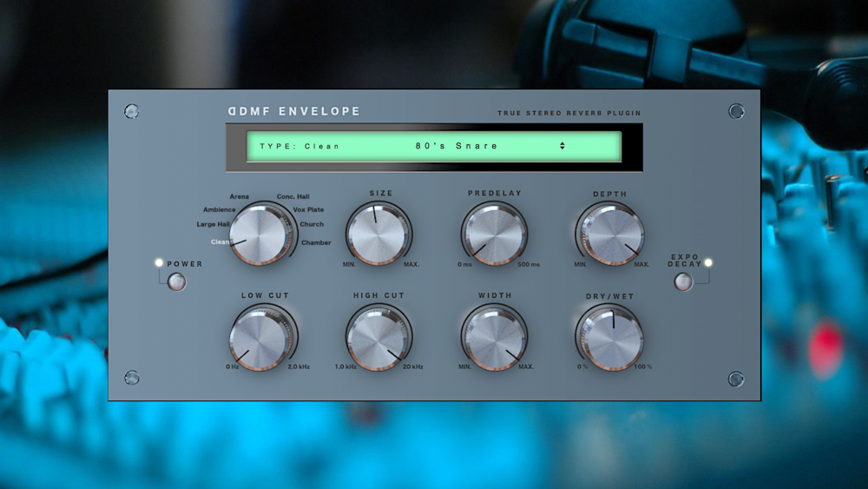Image resolution: width=868 pixels, height=489 pixels.
Task: Toggle the POWER button
Action: [x=176, y=281]
